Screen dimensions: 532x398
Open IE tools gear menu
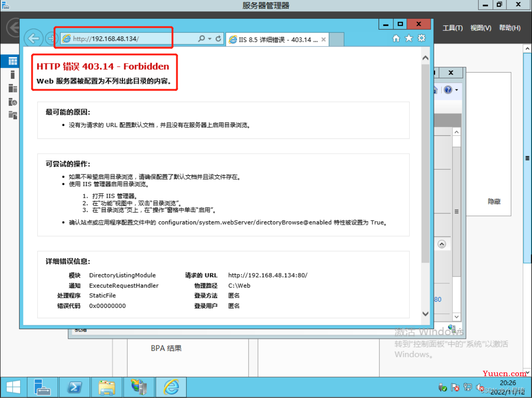pos(421,38)
